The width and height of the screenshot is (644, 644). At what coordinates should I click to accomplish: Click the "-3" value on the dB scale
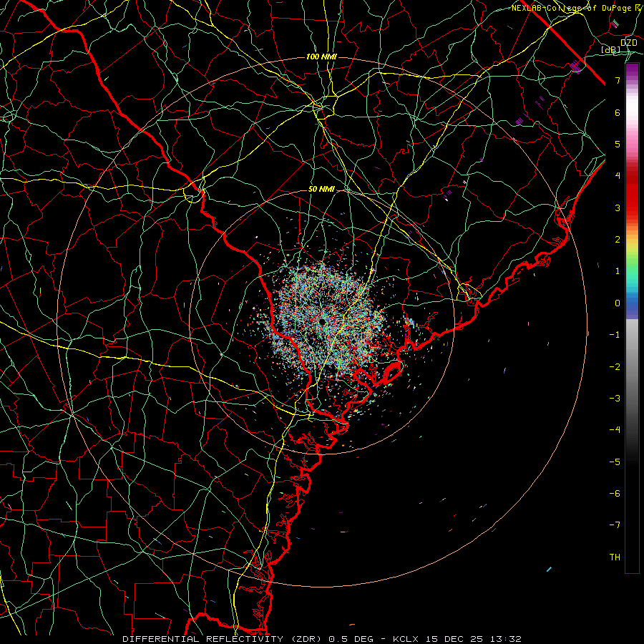coord(615,399)
